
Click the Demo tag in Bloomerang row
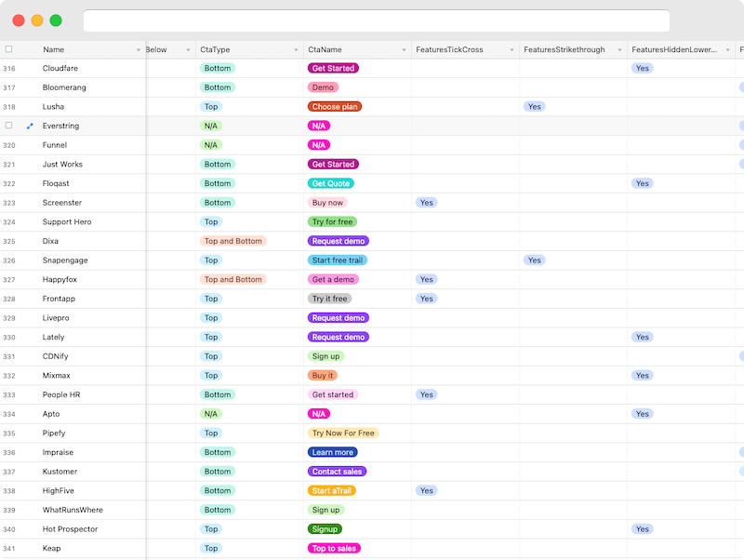(x=323, y=87)
